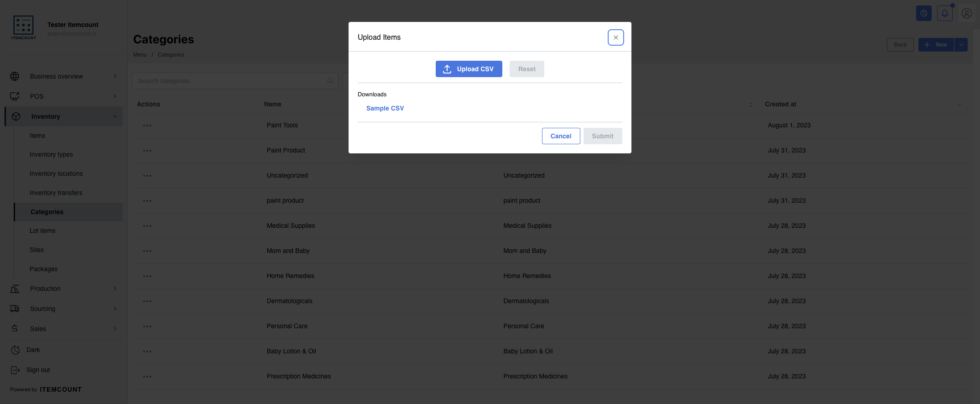Screen dimensions: 980x404
Task: Expand Sales menu chevron
Action: [115, 329]
